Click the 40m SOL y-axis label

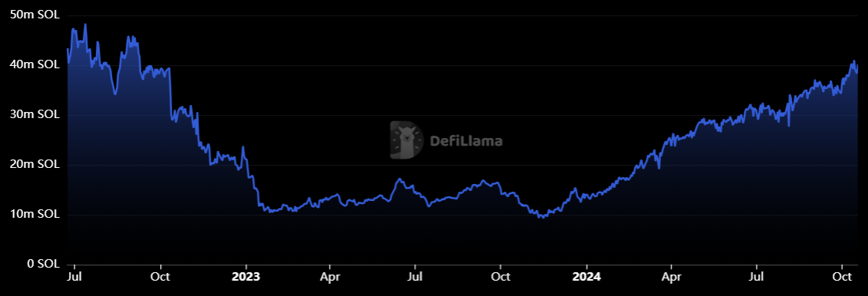(35, 64)
